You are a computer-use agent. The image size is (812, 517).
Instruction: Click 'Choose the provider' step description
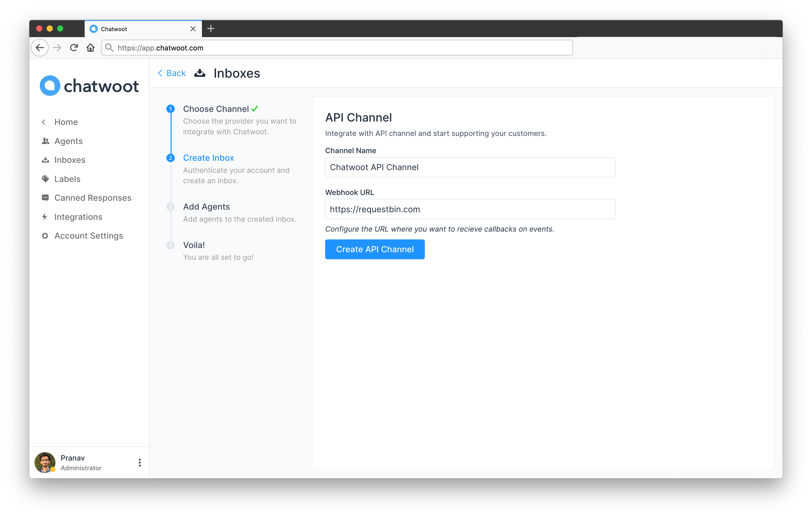point(239,127)
